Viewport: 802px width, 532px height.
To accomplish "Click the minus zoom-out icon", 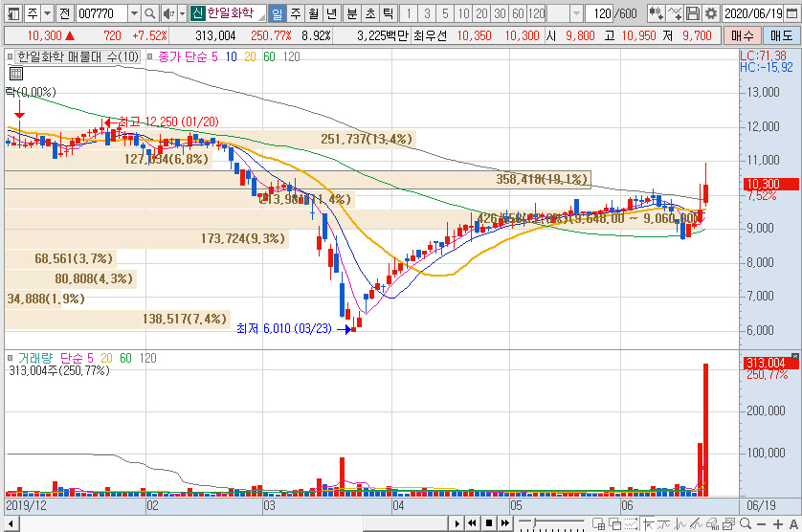I will (x=761, y=524).
